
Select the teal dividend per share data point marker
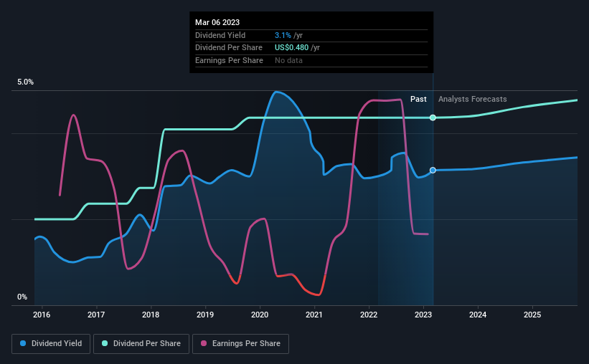tap(433, 118)
